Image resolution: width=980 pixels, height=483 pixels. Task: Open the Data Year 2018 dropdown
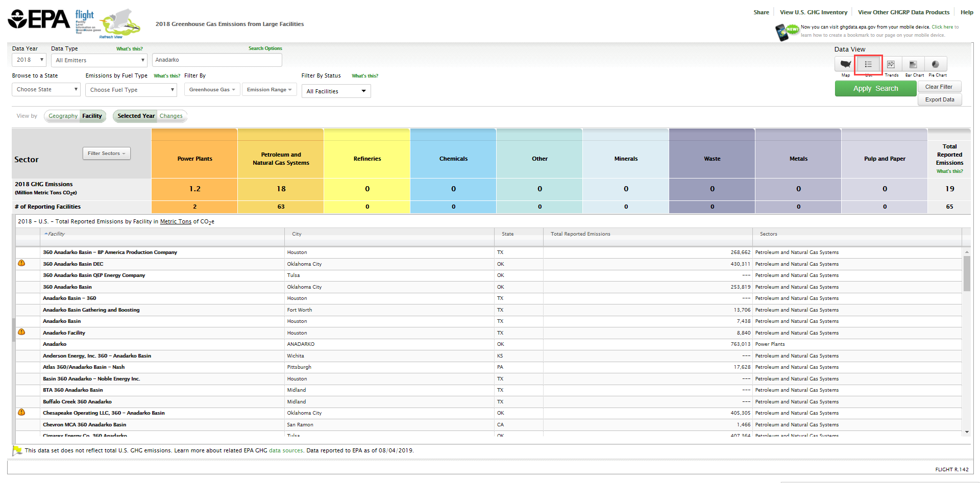coord(29,60)
